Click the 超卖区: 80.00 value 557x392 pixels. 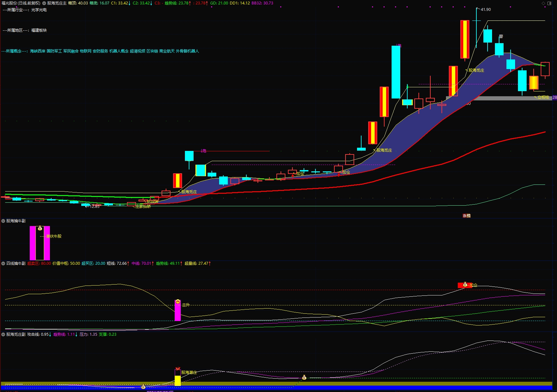coord(39,263)
